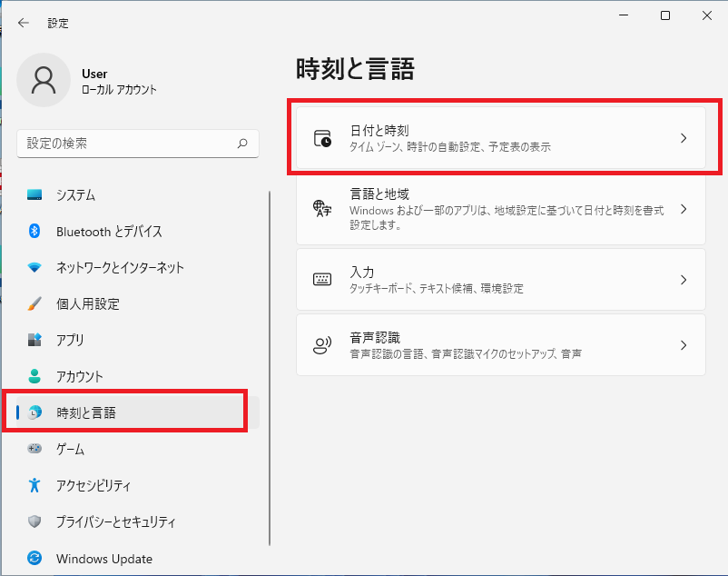728x576 pixels.
Task: Close the 設定 window
Action: 706,15
